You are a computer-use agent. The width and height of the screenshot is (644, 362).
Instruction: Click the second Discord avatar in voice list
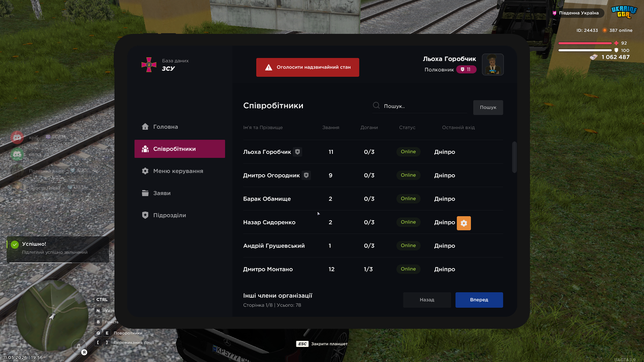[17, 154]
